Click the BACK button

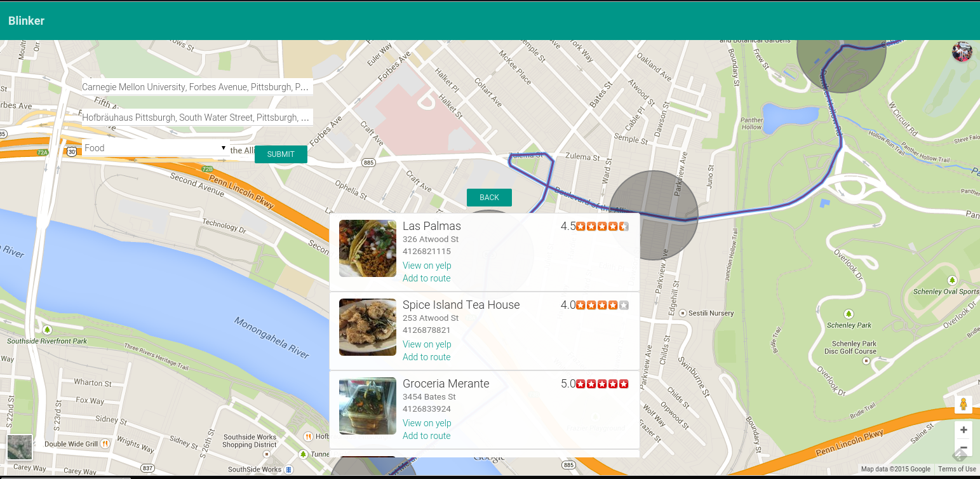489,198
